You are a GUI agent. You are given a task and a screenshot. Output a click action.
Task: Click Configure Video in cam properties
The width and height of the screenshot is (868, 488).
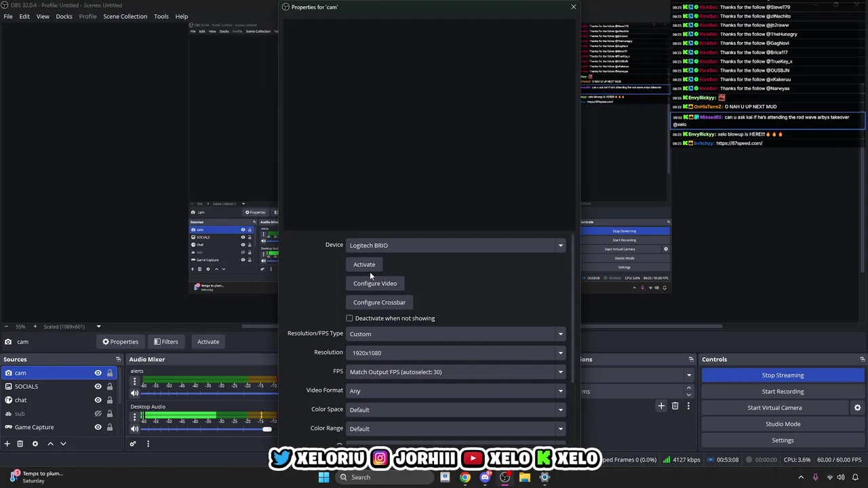pyautogui.click(x=375, y=283)
